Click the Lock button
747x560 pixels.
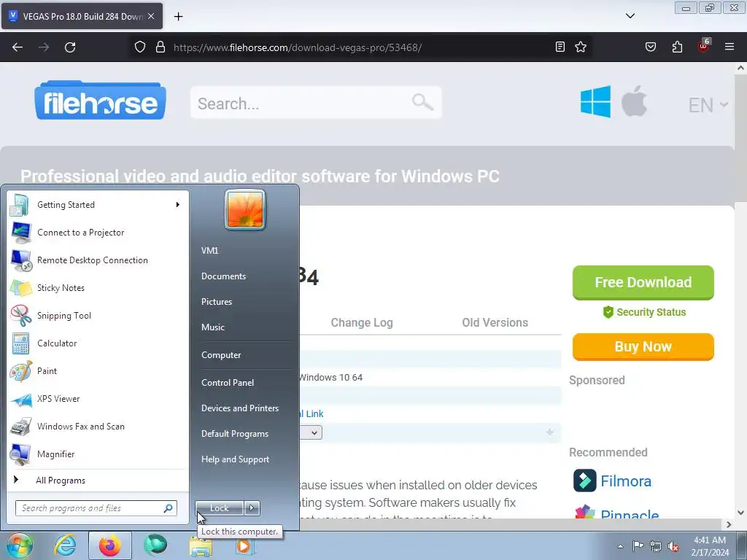[220, 508]
